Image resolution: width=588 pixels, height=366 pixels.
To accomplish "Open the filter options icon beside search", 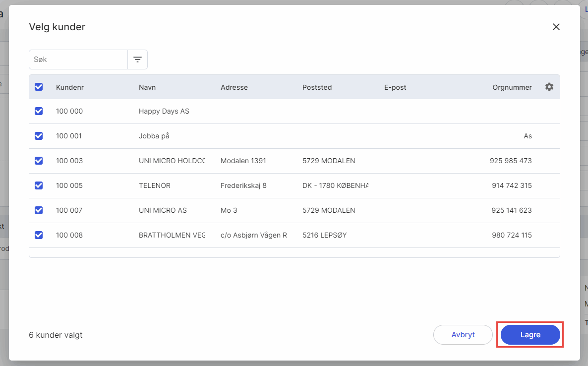I will pyautogui.click(x=137, y=60).
